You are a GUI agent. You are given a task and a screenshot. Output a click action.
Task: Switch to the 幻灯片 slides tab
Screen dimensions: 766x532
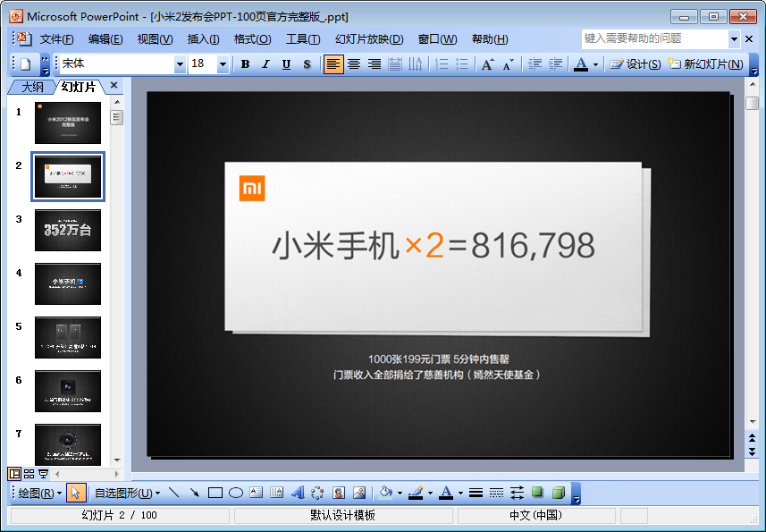tap(79, 87)
